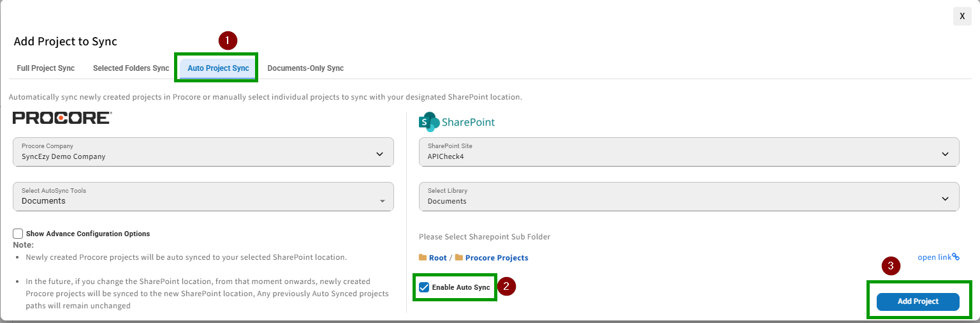Switch to the Full Project Sync tab
Screen dimensions: 980x323
point(46,68)
